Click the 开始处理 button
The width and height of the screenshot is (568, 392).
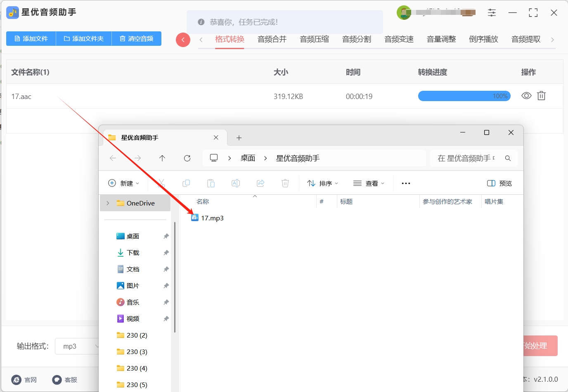pos(540,346)
